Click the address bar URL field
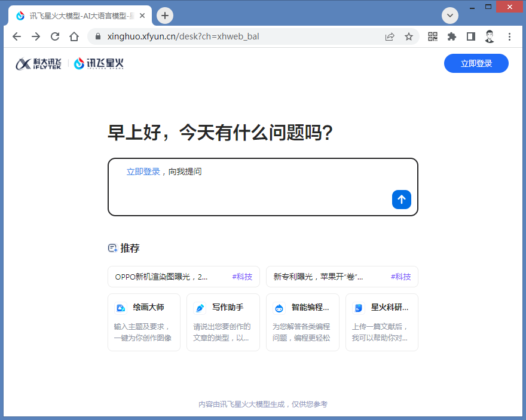526x420 pixels. click(239, 36)
